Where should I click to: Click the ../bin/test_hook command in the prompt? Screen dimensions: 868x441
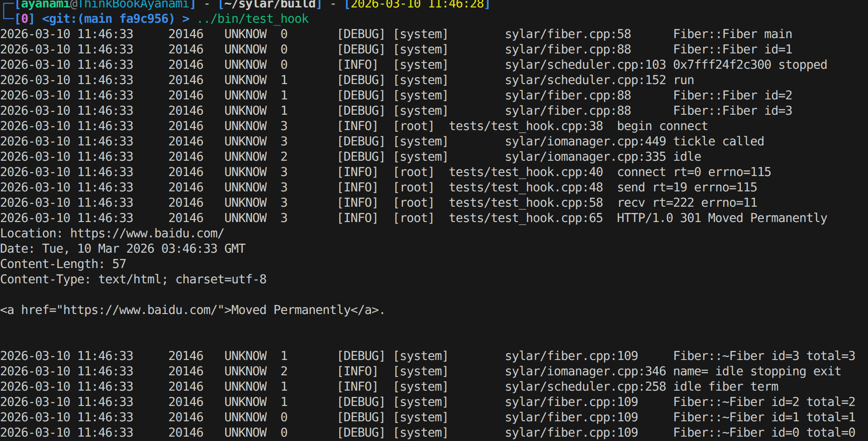point(253,19)
